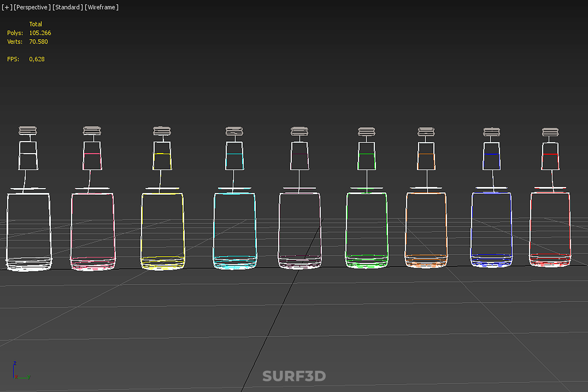Screen dimensions: 588x392
Task: Select the dark purple wireframe bottle body
Action: pos(300,231)
